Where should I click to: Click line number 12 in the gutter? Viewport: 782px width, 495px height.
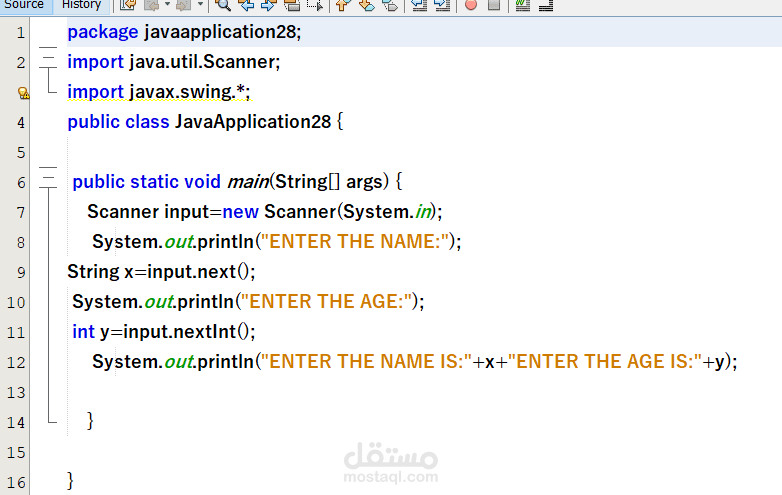point(16,362)
